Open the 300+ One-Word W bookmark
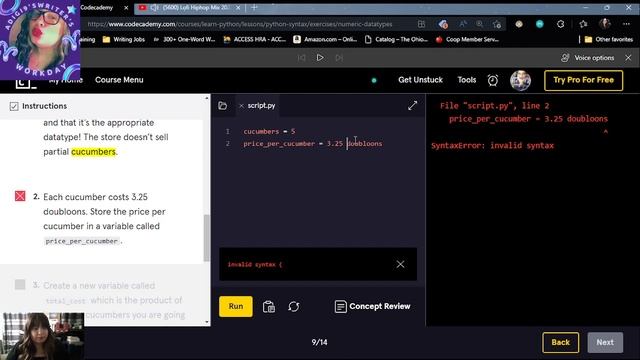Image resolution: width=640 pixels, height=360 pixels. (x=184, y=40)
